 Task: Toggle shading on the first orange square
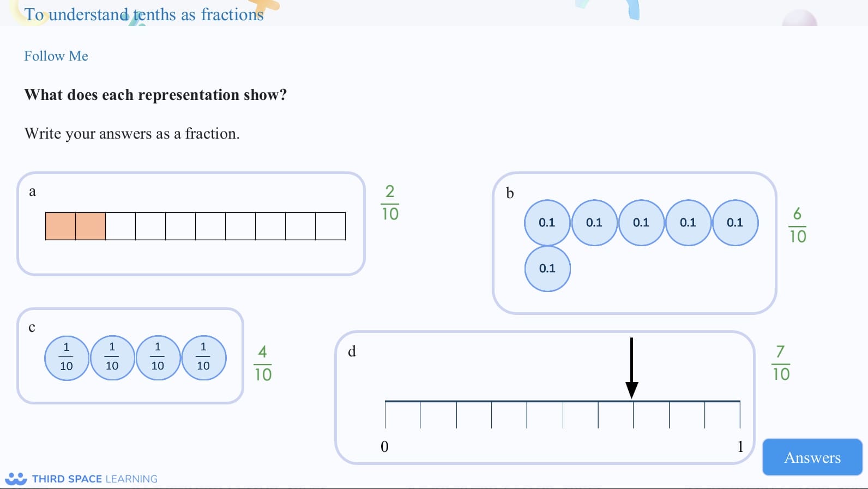tap(60, 225)
